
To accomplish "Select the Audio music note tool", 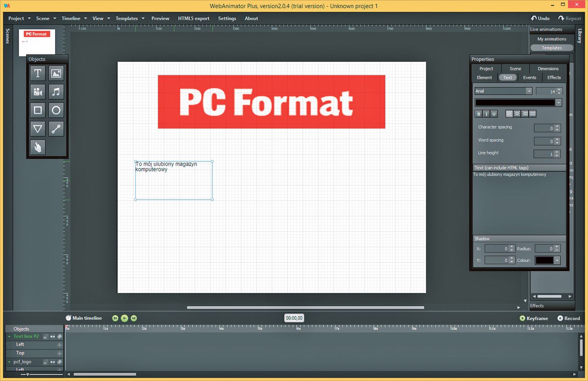I will pyautogui.click(x=56, y=92).
